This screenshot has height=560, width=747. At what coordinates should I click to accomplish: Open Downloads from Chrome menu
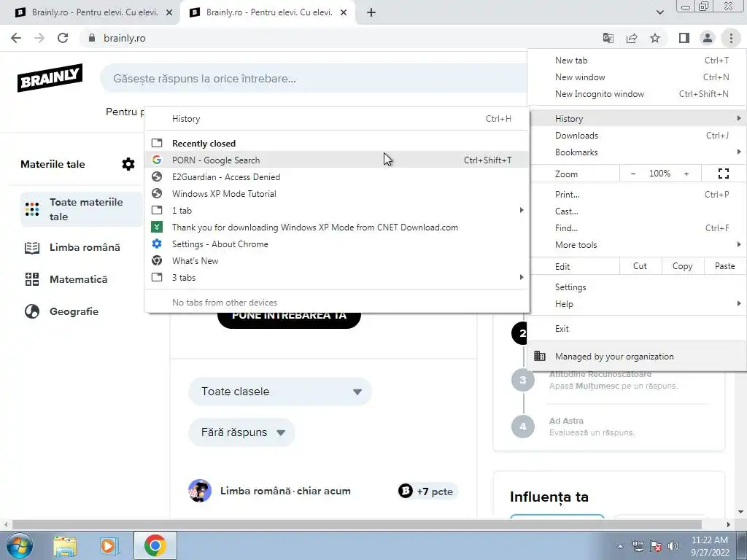[636, 135]
